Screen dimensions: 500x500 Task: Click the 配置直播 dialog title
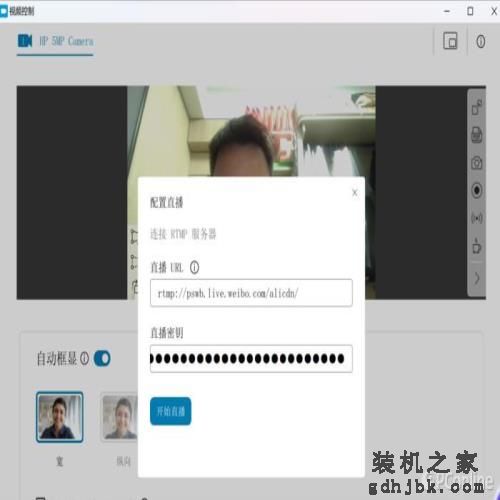click(x=166, y=202)
